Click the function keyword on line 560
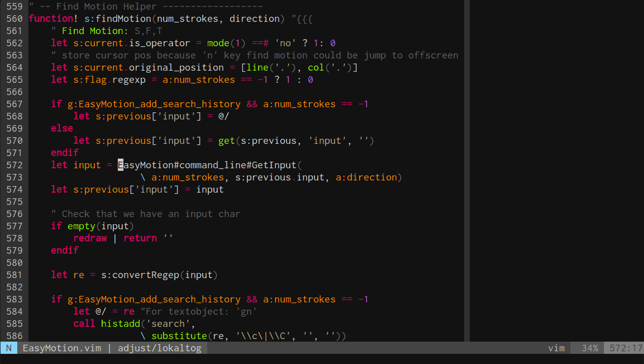Image resolution: width=644 pixels, height=364 pixels. click(51, 18)
